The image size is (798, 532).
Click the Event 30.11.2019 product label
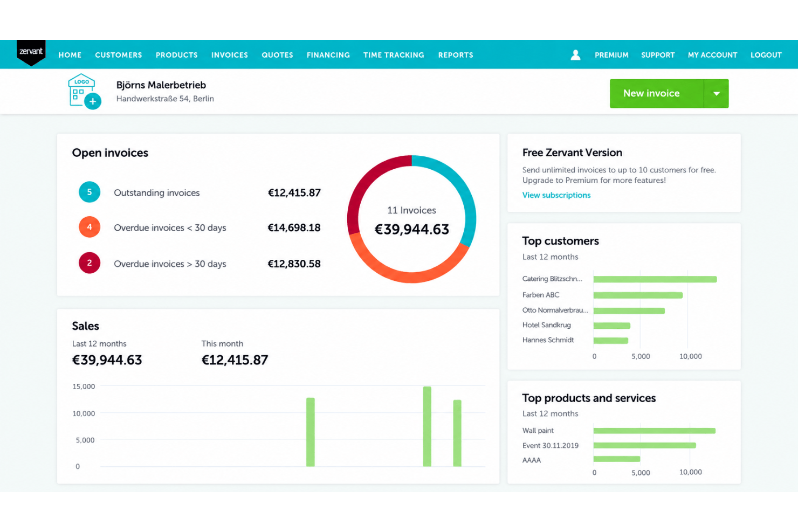pyautogui.click(x=550, y=446)
